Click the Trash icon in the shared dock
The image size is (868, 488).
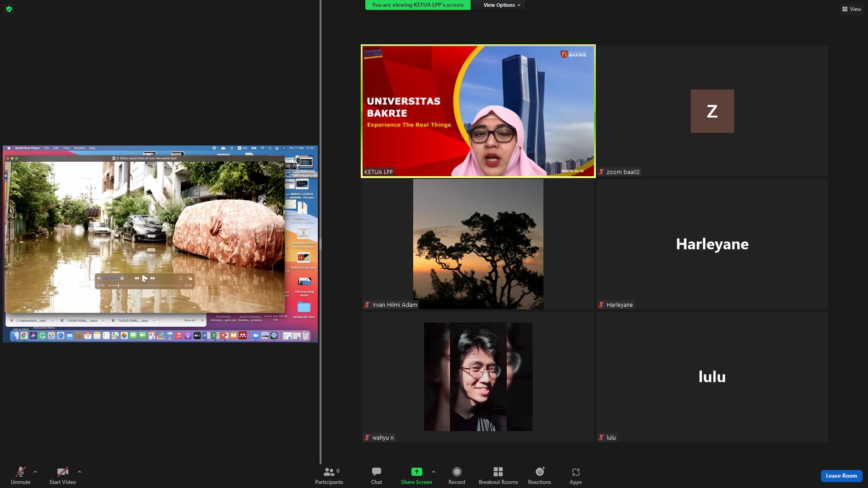(x=306, y=336)
